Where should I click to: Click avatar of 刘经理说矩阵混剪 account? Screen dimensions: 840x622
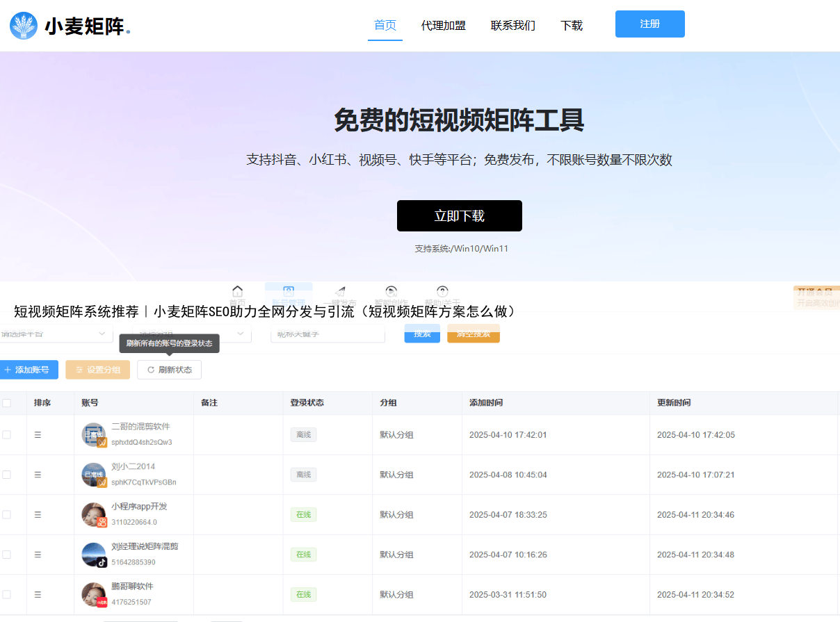[x=94, y=555]
